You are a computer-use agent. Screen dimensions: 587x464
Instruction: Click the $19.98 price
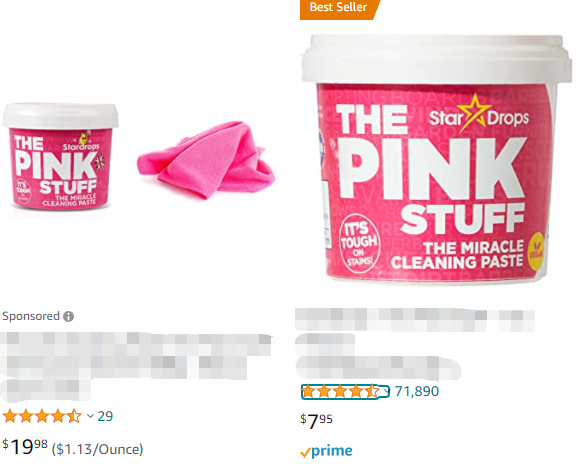(x=25, y=446)
